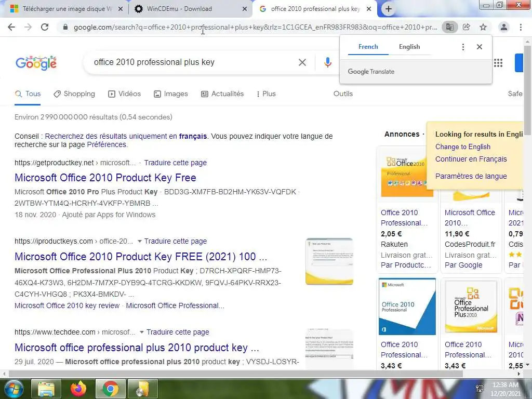Click the Chrome taskbar icon
This screenshot has width=532, height=399.
[x=110, y=389]
